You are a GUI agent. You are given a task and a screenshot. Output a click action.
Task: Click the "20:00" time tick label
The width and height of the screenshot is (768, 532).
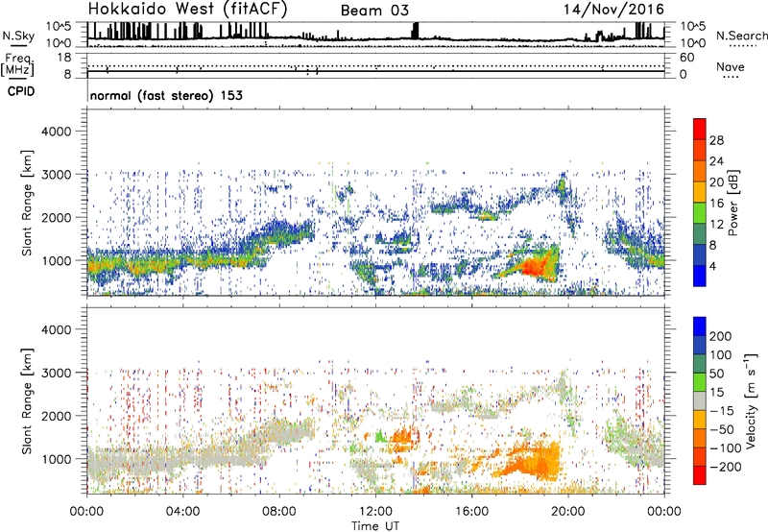(x=567, y=512)
